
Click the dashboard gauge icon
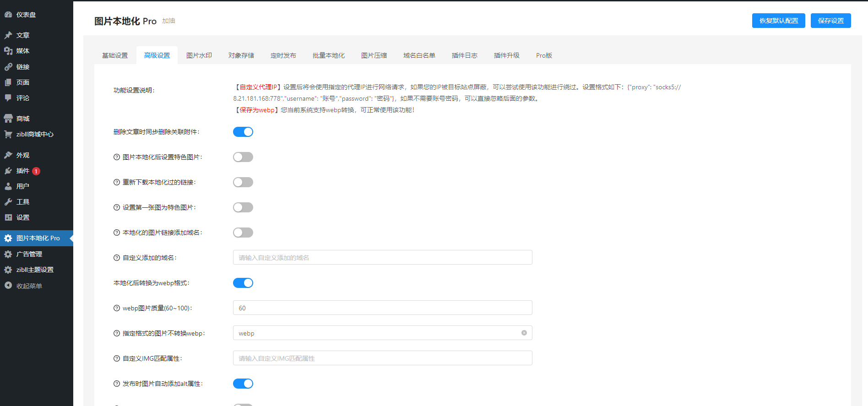click(8, 15)
